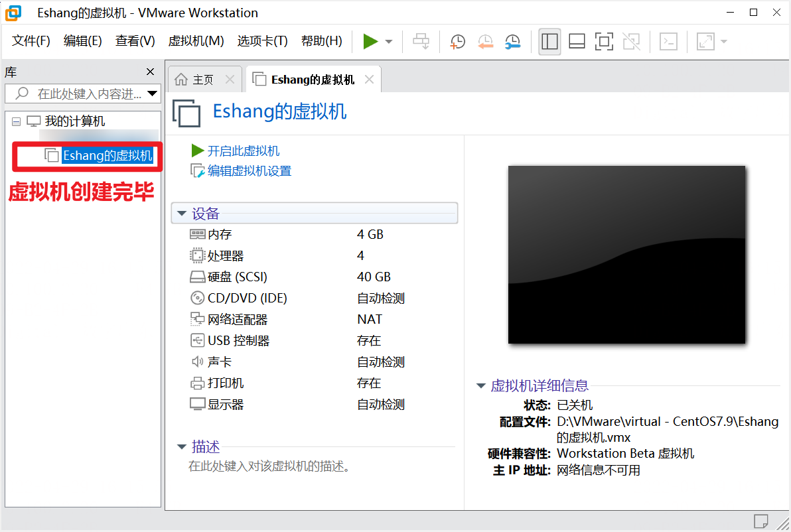Open the power options dropdown arrow
791x532 pixels.
(x=389, y=41)
